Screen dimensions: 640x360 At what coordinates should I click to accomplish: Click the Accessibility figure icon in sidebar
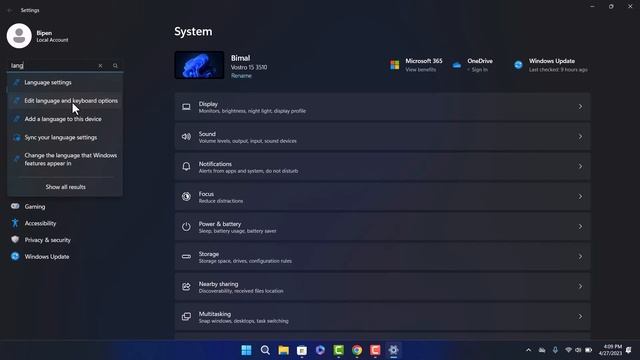click(15, 223)
